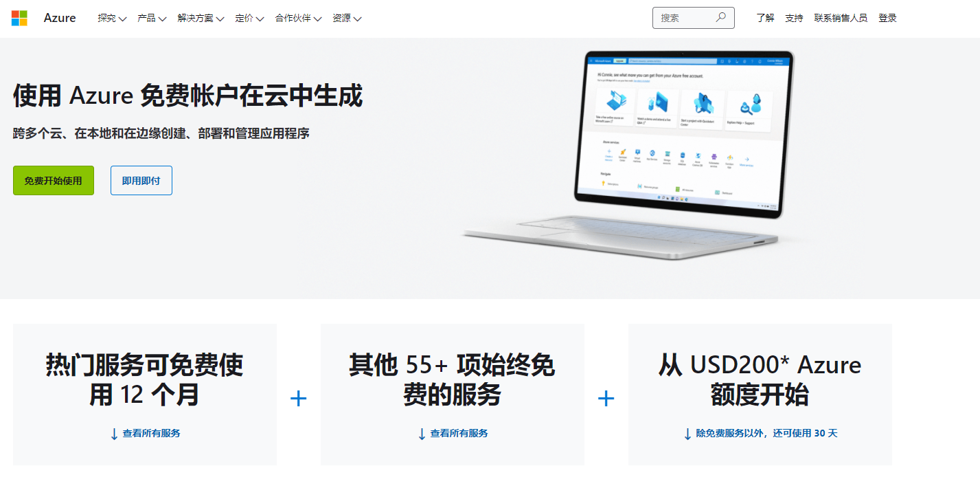Click heading 从 USD200* Azure 额度开始
The width and height of the screenshot is (980, 486).
[760, 379]
